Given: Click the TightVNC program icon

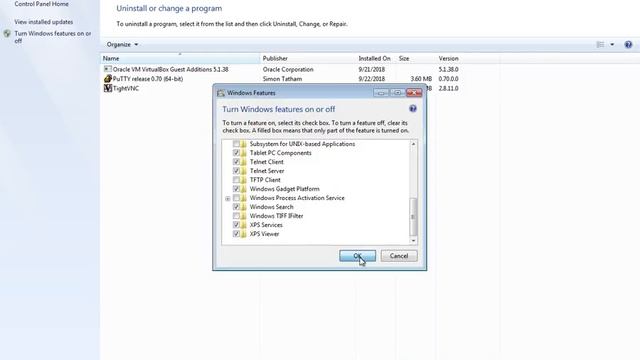Looking at the screenshot, I should point(108,88).
